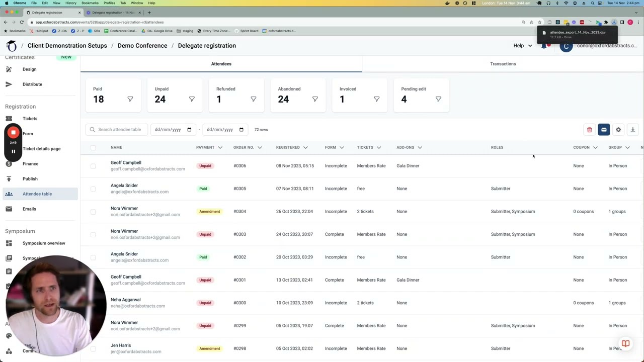644x362 pixels.
Task: Filter by Abandoned funnel icon
Action: (315, 99)
